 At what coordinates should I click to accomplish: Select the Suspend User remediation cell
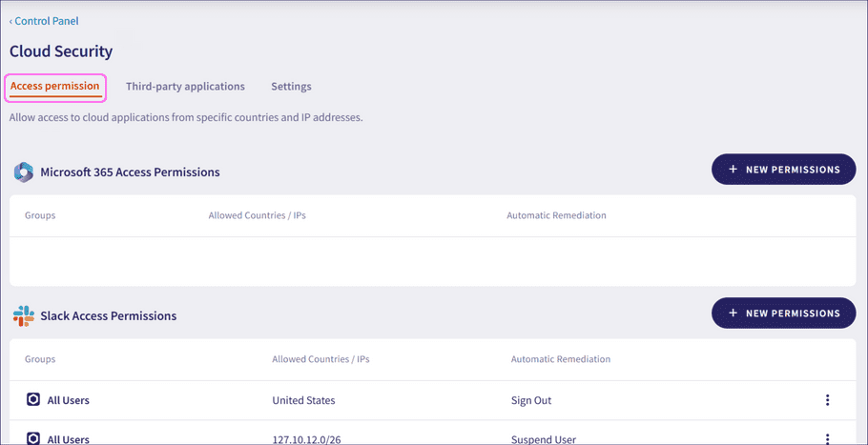544,440
